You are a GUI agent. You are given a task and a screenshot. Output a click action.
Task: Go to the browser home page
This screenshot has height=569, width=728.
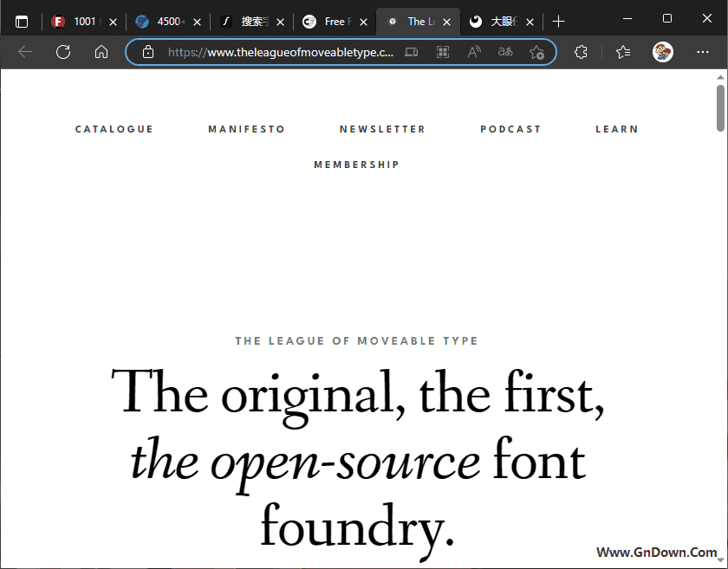[x=101, y=52]
